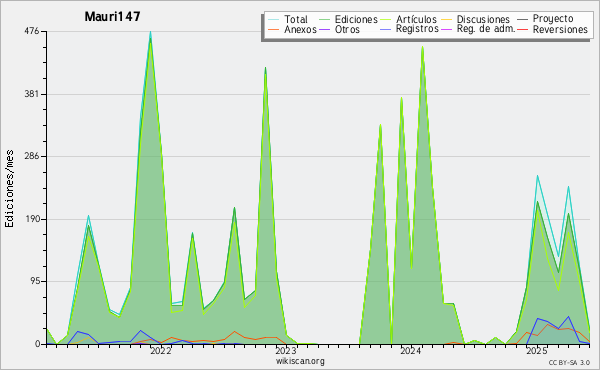Click the blue Registros legend line swatch
Viewport: 600px width, 370px height.
pyautogui.click(x=386, y=29)
